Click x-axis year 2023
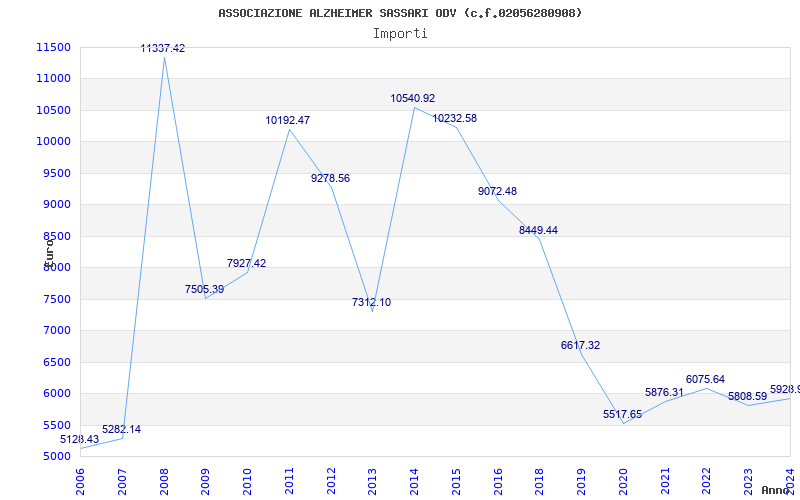This screenshot has height=500, width=800. (x=748, y=482)
